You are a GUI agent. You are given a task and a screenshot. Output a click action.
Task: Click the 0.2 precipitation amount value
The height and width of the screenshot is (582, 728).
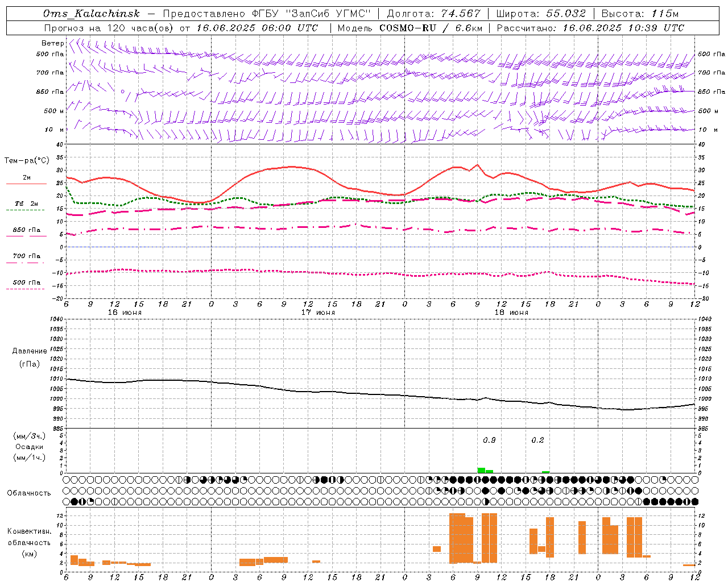537,440
